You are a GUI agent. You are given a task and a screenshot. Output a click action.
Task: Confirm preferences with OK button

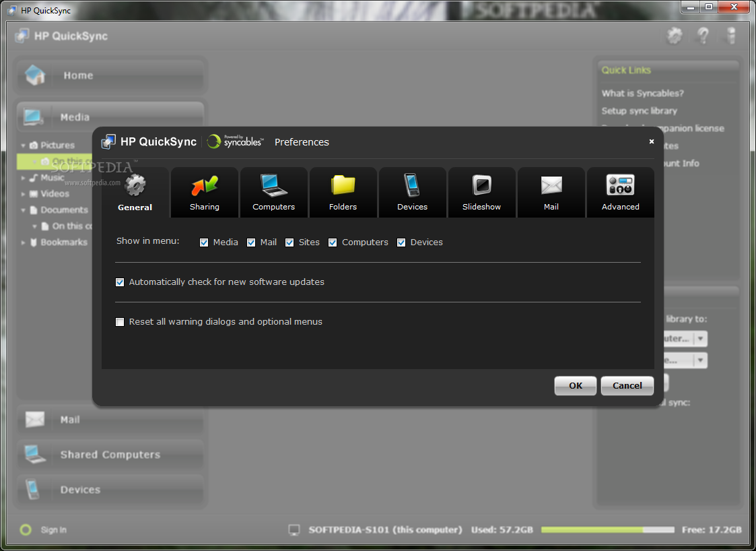[x=575, y=385]
